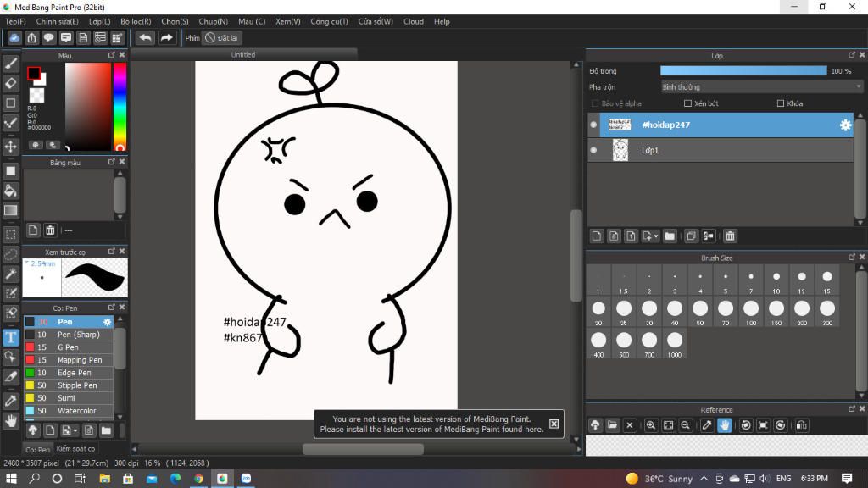Open the Windows Start menu
This screenshot has height=488, width=868.
pos(11,478)
